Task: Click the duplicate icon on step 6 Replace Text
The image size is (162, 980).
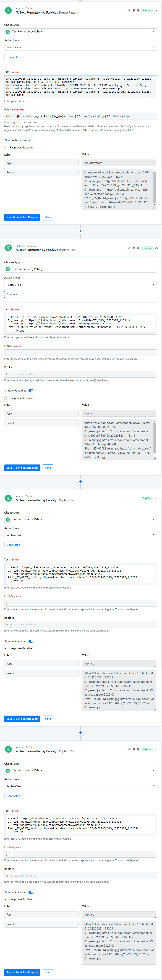Action: [134, 749]
